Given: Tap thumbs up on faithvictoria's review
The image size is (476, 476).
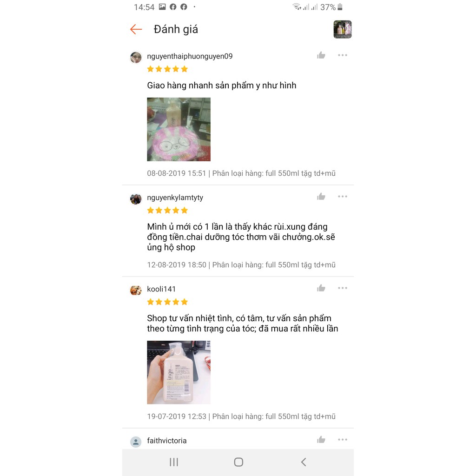Looking at the screenshot, I should (x=321, y=440).
